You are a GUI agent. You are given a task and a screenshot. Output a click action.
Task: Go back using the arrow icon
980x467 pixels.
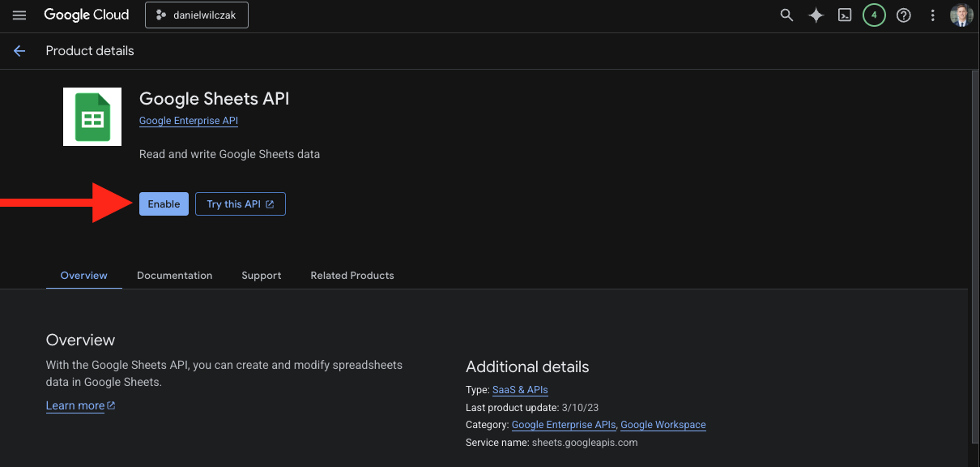pos(19,51)
